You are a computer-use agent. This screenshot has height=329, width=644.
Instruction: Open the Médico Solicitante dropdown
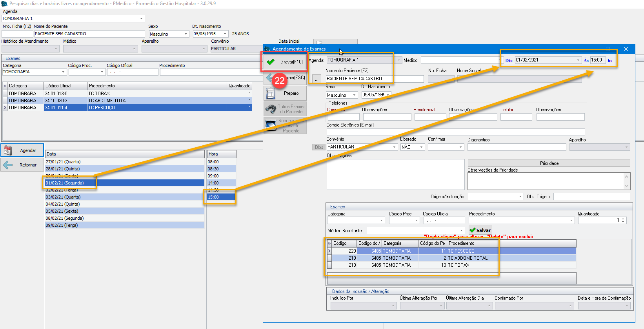(461, 231)
